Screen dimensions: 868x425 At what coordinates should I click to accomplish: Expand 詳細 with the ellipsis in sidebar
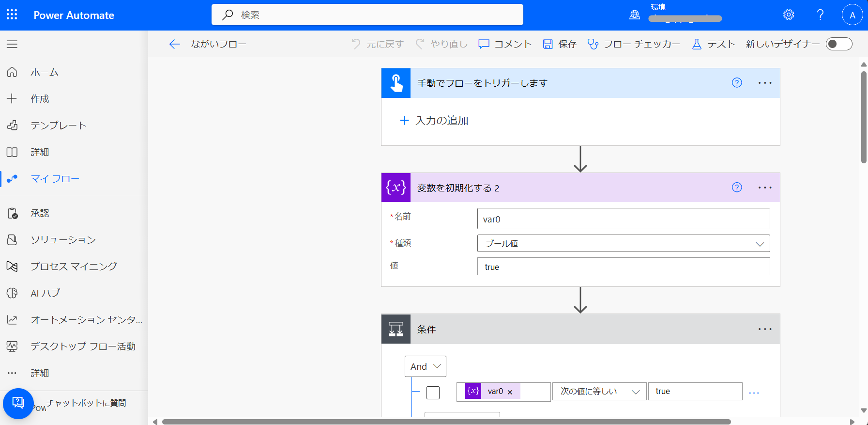click(x=12, y=373)
